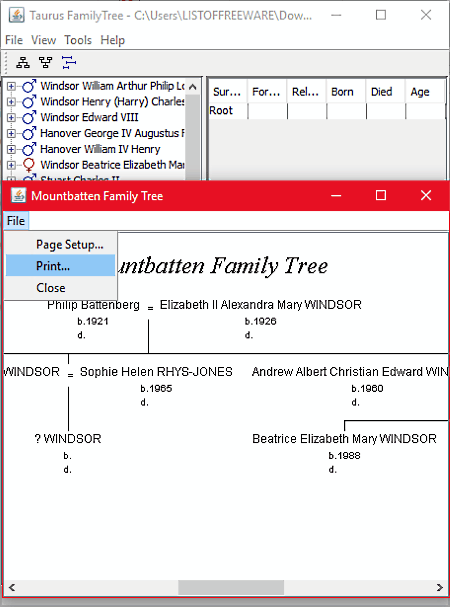
Task: Click File menu in Mountbatten Family Tree window
Action: pos(16,221)
